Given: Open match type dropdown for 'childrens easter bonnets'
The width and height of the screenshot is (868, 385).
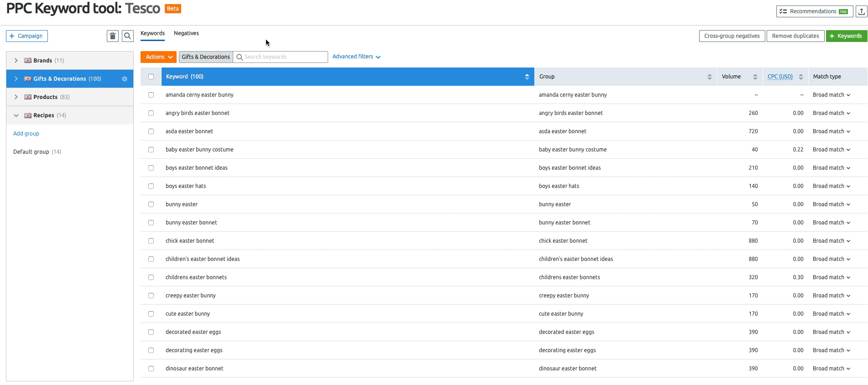Looking at the screenshot, I should 831,277.
